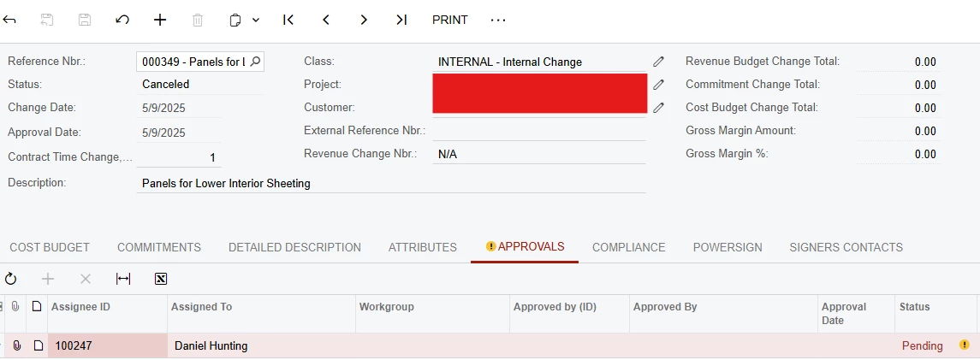The image size is (980, 360).
Task: Click warning icon next to Pending status
Action: coord(965,345)
